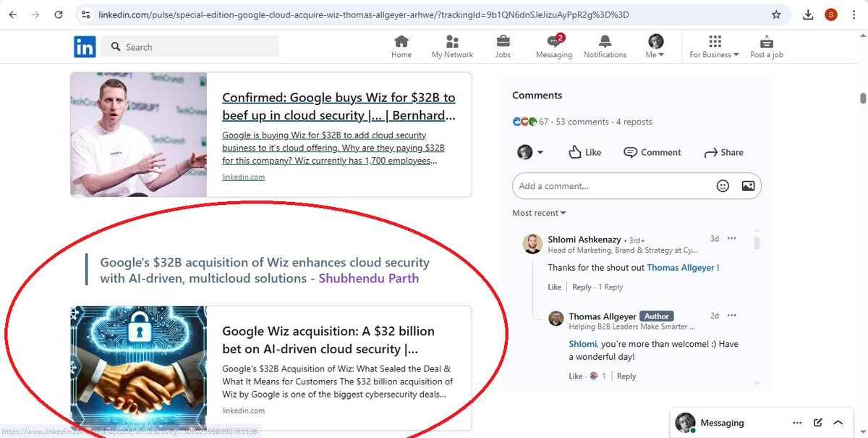Click handshake cloud security thumbnail
Screen dimensions: 868x438
(139, 368)
